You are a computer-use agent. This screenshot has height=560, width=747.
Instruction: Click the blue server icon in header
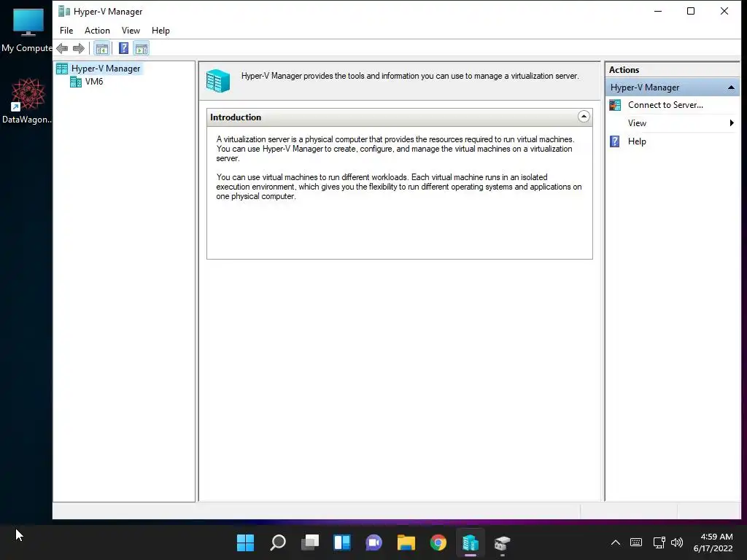(x=218, y=80)
